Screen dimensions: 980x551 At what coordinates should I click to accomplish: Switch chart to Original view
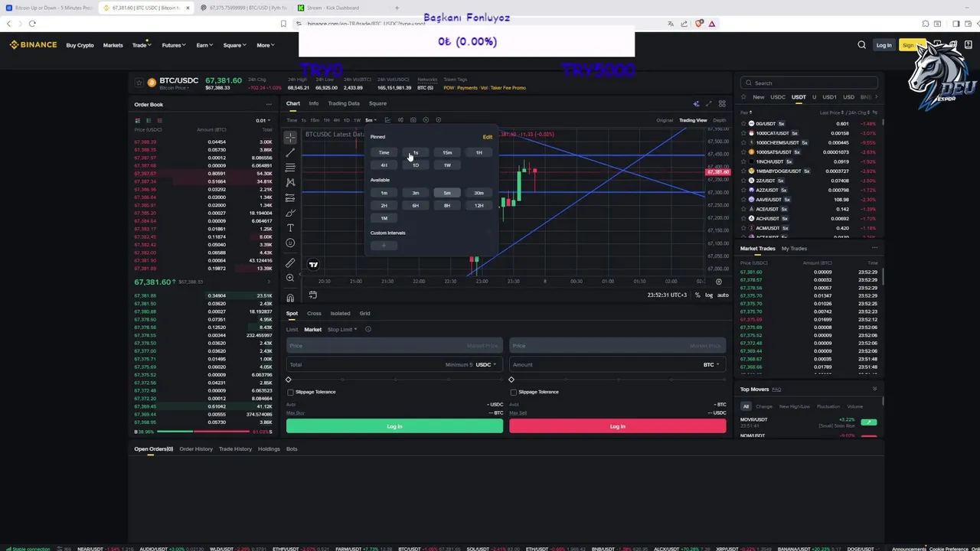pos(665,120)
